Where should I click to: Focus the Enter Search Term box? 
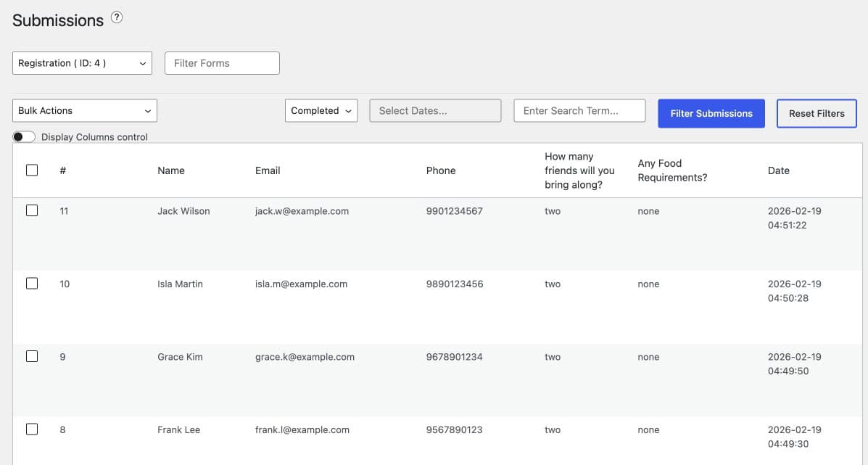point(579,111)
